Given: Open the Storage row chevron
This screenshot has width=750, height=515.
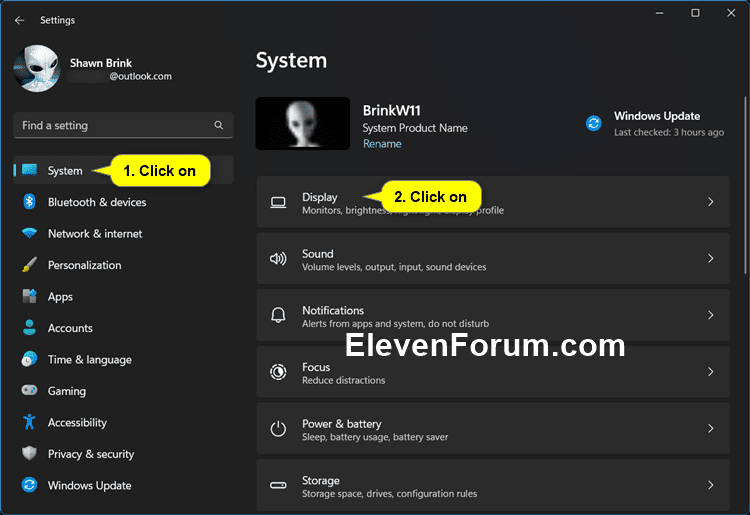Looking at the screenshot, I should [711, 485].
